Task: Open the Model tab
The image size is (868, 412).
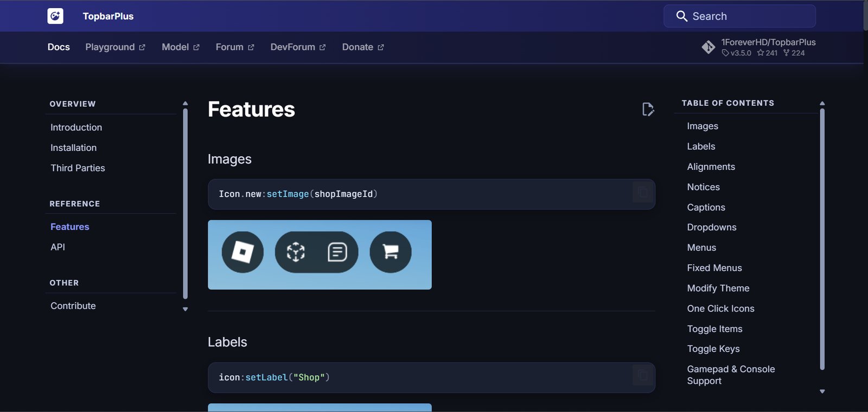Action: click(x=181, y=47)
